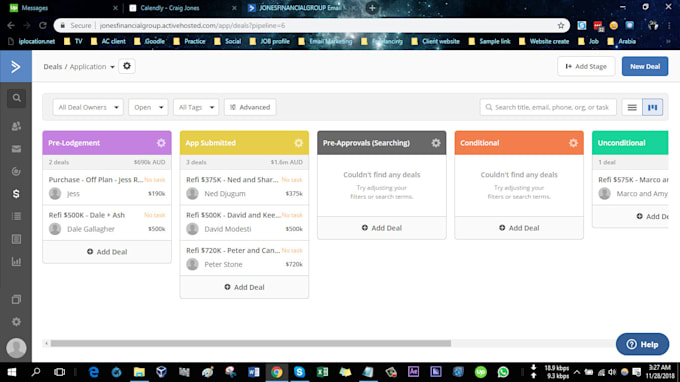The width and height of the screenshot is (680, 382).
Task: Add Deal in Pre-Approvals (Searching) column
Action: tap(382, 228)
